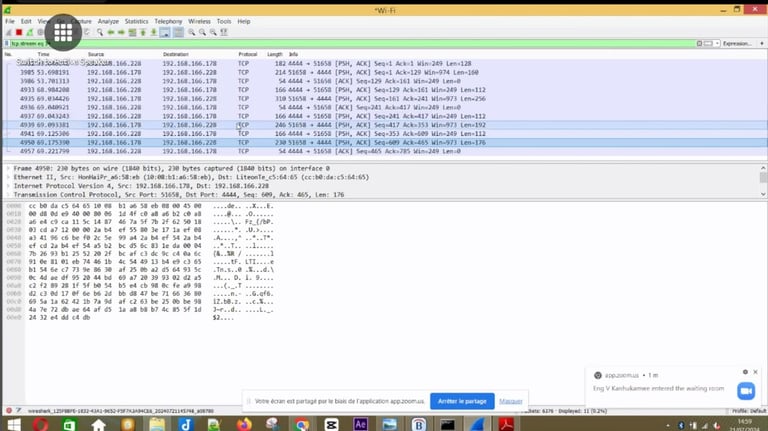Image resolution: width=768 pixels, height=431 pixels.
Task: Select packet 4939 with Seq=417
Action: (384, 125)
